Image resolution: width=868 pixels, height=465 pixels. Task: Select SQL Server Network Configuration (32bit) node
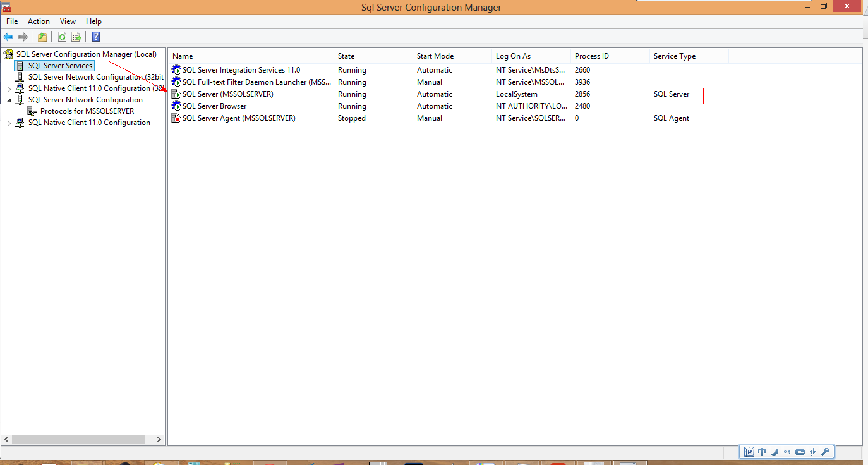click(x=95, y=77)
